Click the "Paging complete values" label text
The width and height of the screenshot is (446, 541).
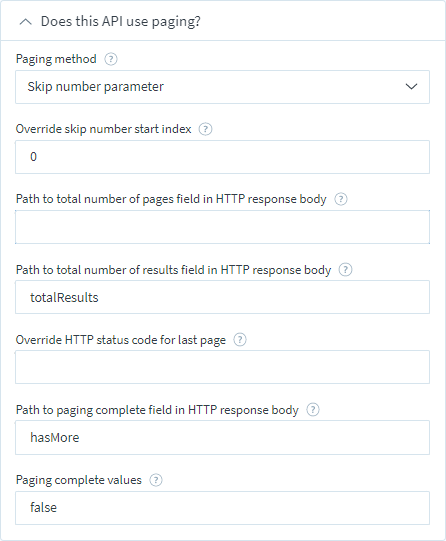tap(79, 480)
